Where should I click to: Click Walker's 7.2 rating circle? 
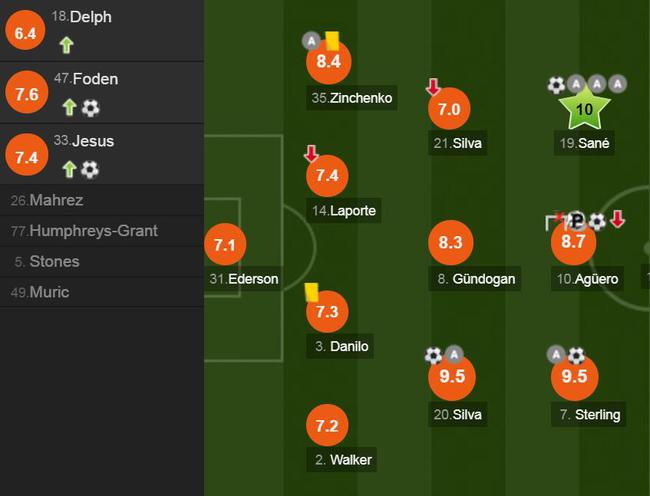[x=327, y=426]
